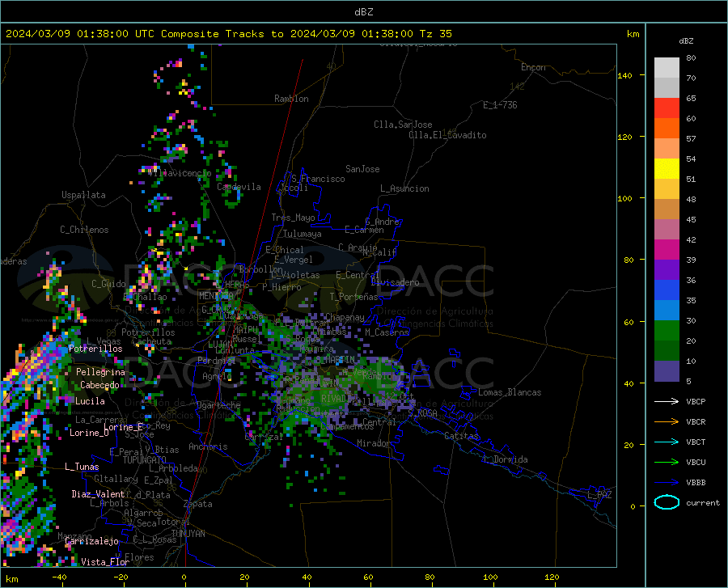
Task: Click the cyan VBCT arrow in legend
Action: [667, 442]
